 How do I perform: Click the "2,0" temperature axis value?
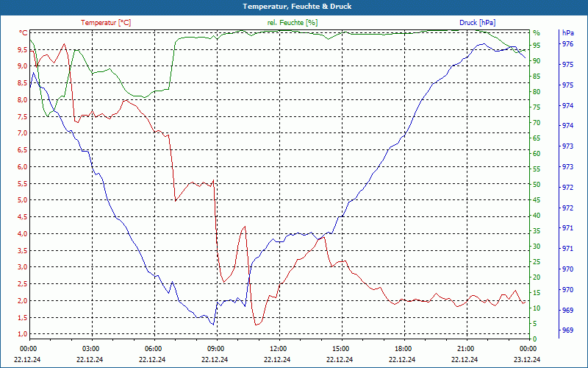coord(23,300)
